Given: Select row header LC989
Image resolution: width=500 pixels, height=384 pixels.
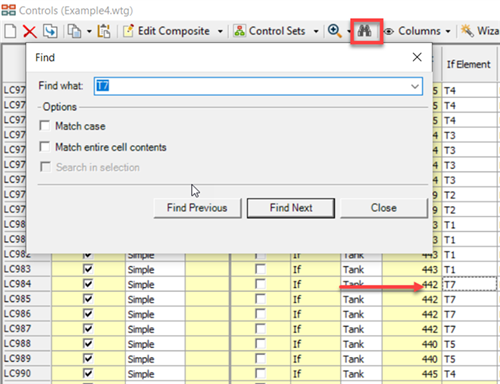Looking at the screenshot, I should 27,359.
